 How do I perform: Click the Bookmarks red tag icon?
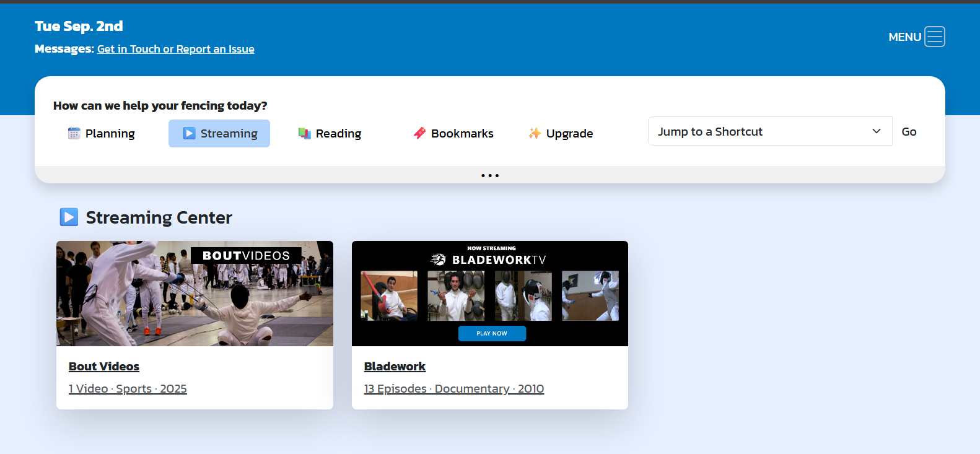(419, 133)
